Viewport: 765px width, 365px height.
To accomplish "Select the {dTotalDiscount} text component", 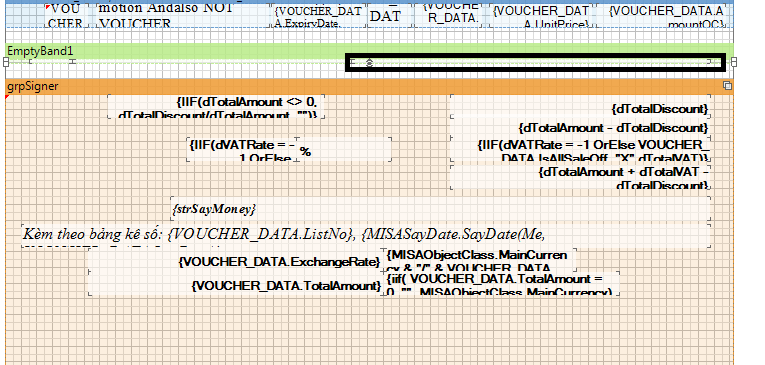I will tap(580, 105).
